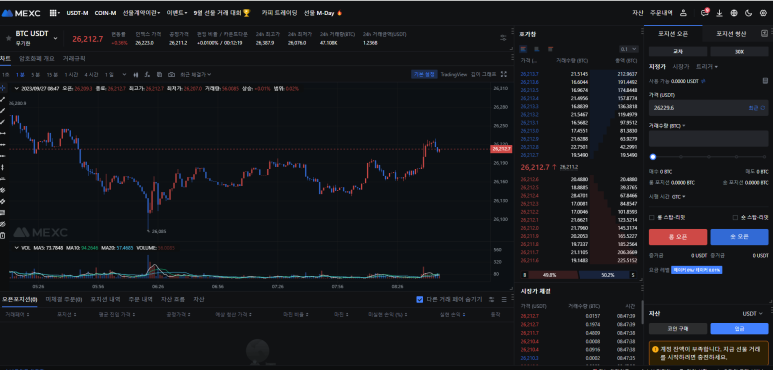Screen dimensions: 773x370
Task: Open the ticker bar preferences slider icon
Action: [x=503, y=38]
